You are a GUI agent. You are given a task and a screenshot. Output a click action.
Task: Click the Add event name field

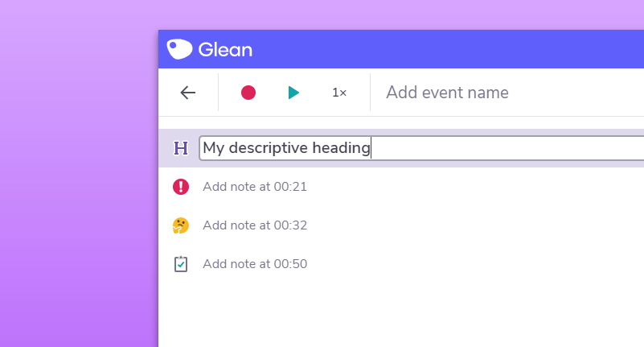coord(482,93)
